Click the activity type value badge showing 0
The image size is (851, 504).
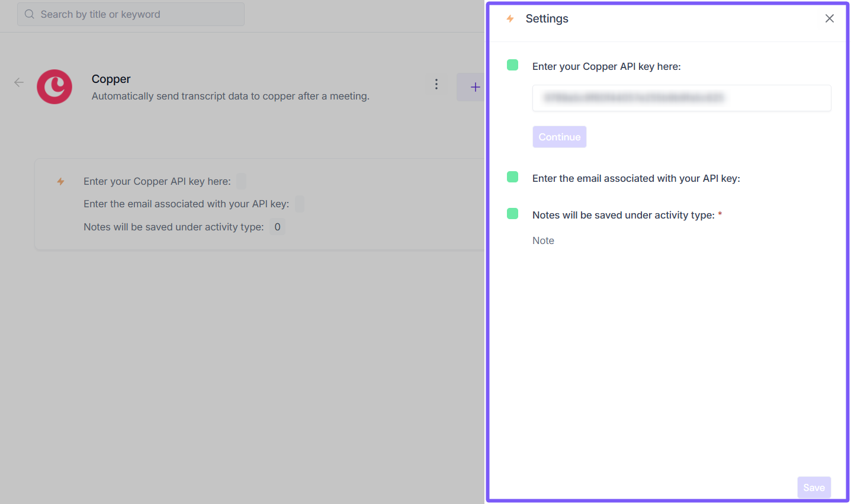click(x=277, y=227)
